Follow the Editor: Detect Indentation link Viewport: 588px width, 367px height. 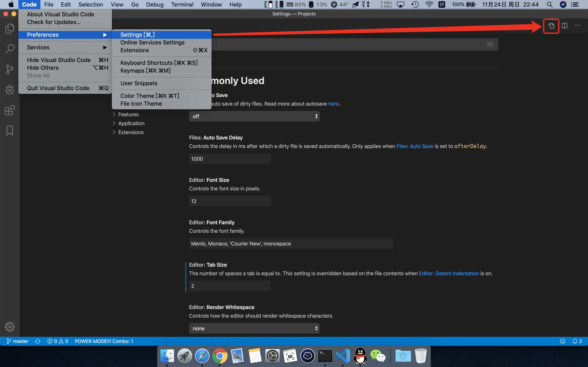coord(449,274)
